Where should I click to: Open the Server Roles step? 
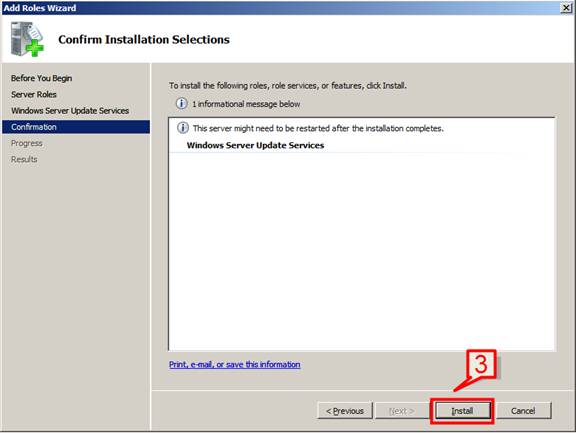click(x=34, y=94)
